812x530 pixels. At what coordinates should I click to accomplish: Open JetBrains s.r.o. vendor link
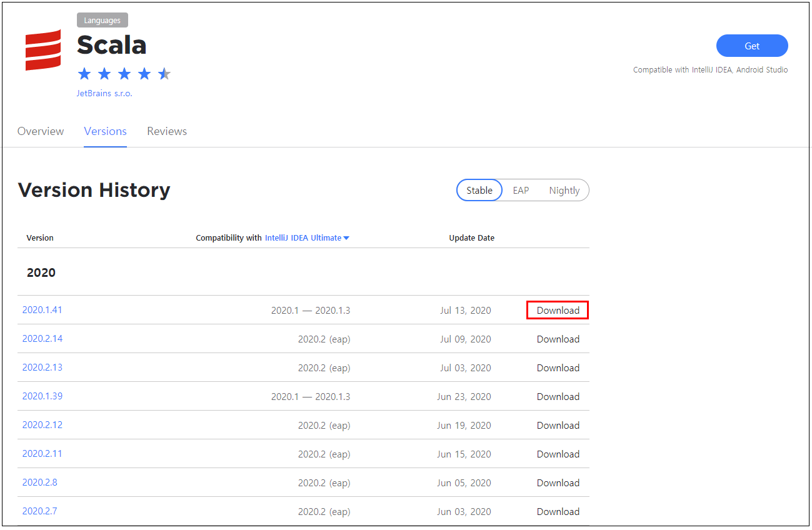coord(104,93)
